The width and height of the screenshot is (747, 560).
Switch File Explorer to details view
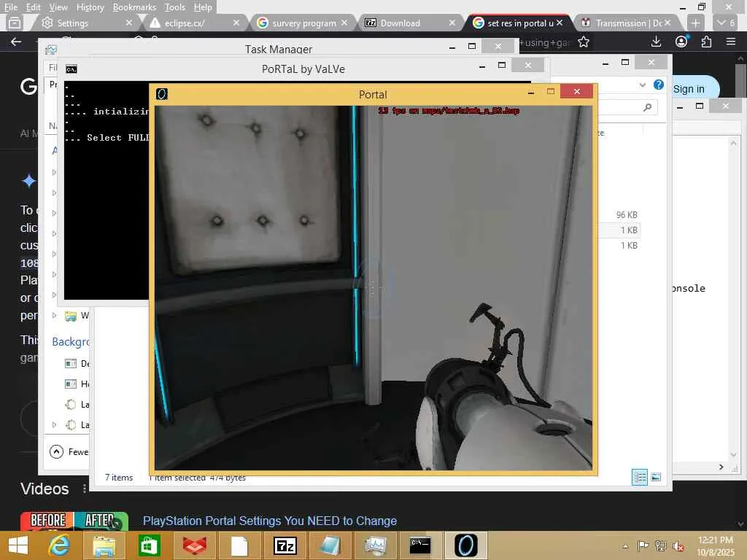[639, 477]
